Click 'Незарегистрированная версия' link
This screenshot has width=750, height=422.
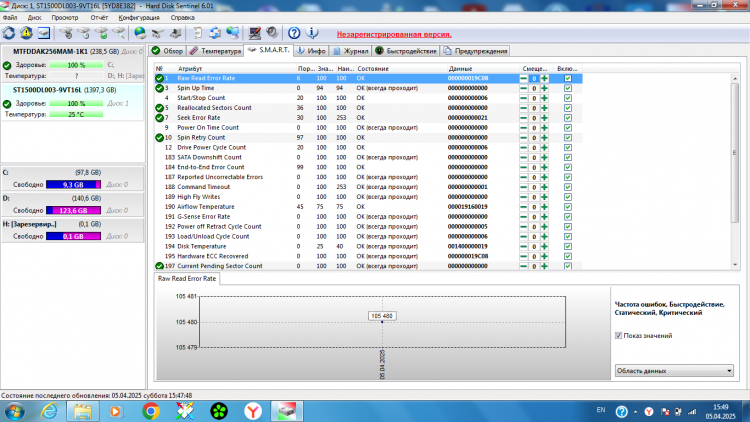pos(394,34)
